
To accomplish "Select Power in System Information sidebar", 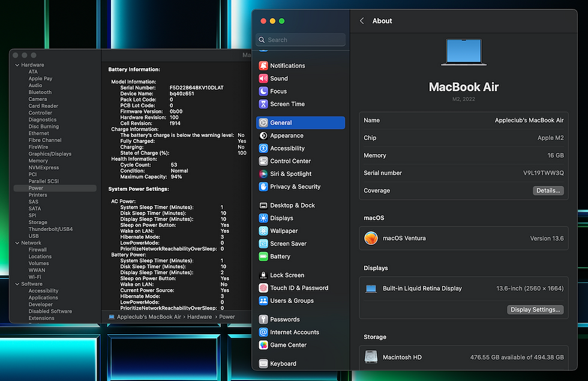I will pyautogui.click(x=55, y=188).
